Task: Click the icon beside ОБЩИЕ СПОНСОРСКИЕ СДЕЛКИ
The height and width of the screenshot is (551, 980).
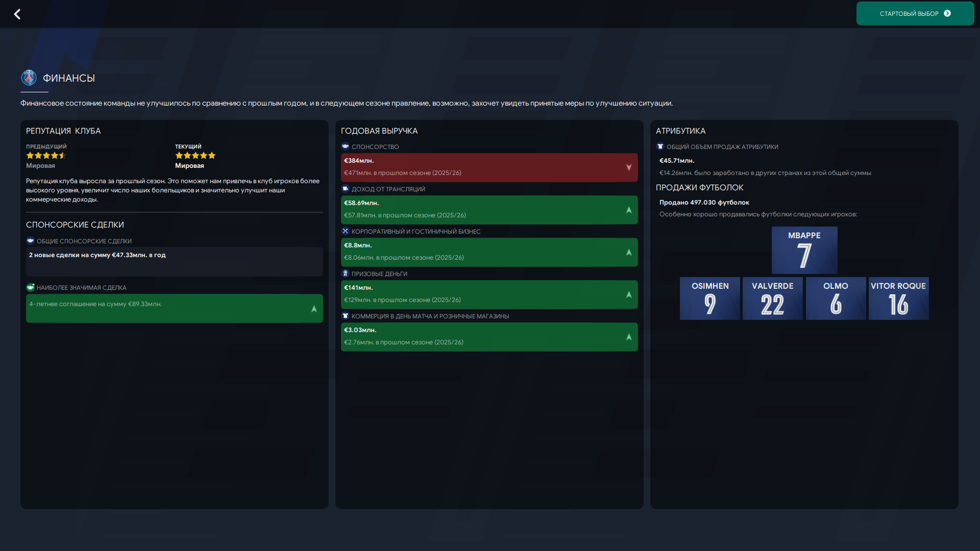Action: [x=31, y=241]
